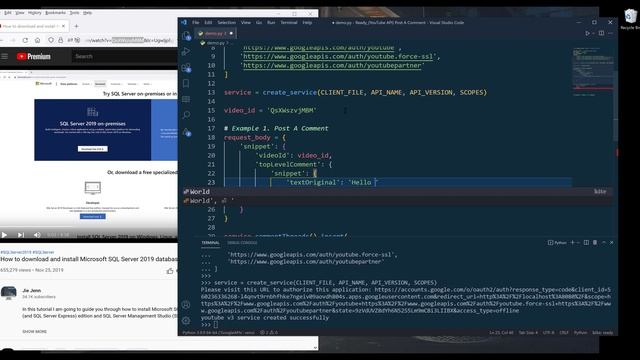
Task: Click the Split Editor icon in VS Code
Action: 601,33
